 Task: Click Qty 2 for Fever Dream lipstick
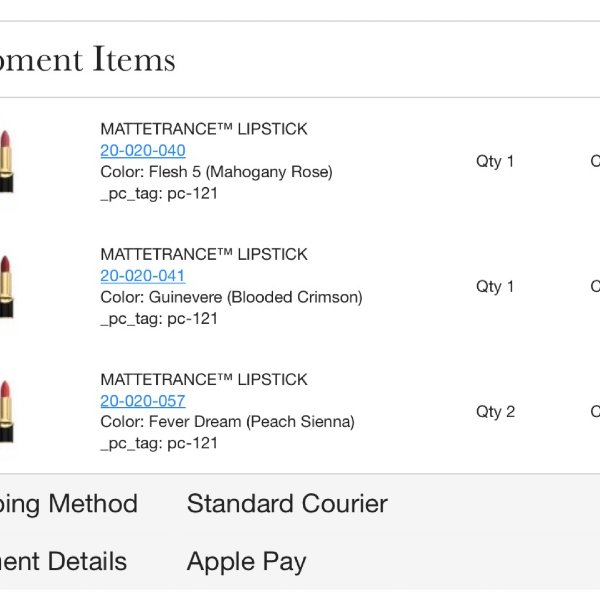(495, 411)
